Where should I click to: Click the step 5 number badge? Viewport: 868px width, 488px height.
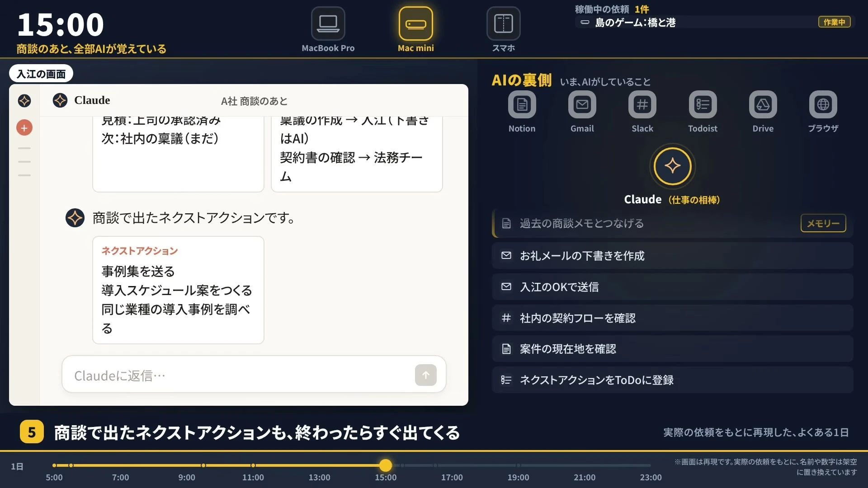pyautogui.click(x=32, y=432)
